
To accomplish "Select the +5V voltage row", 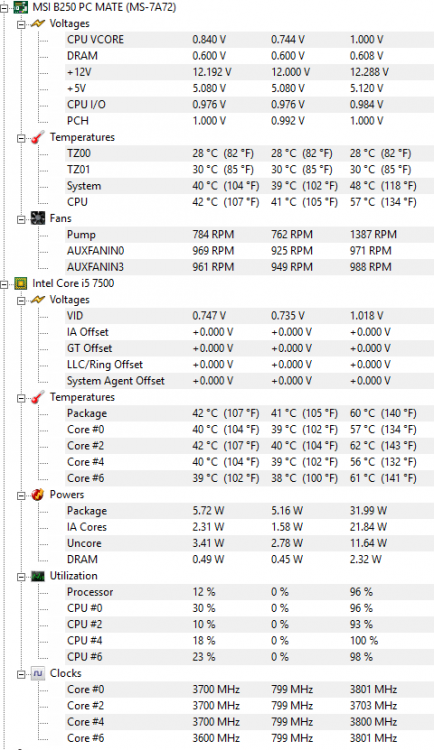I will pos(249,88).
